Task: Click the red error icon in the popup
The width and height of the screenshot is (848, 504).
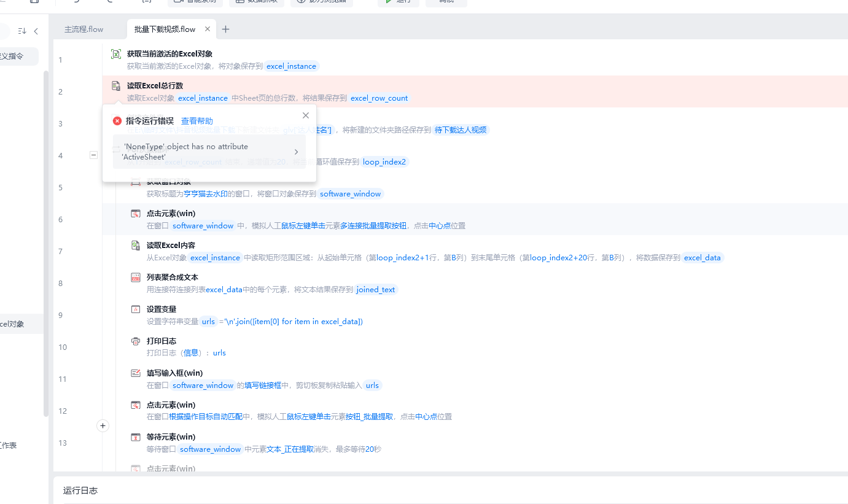Action: (x=117, y=121)
